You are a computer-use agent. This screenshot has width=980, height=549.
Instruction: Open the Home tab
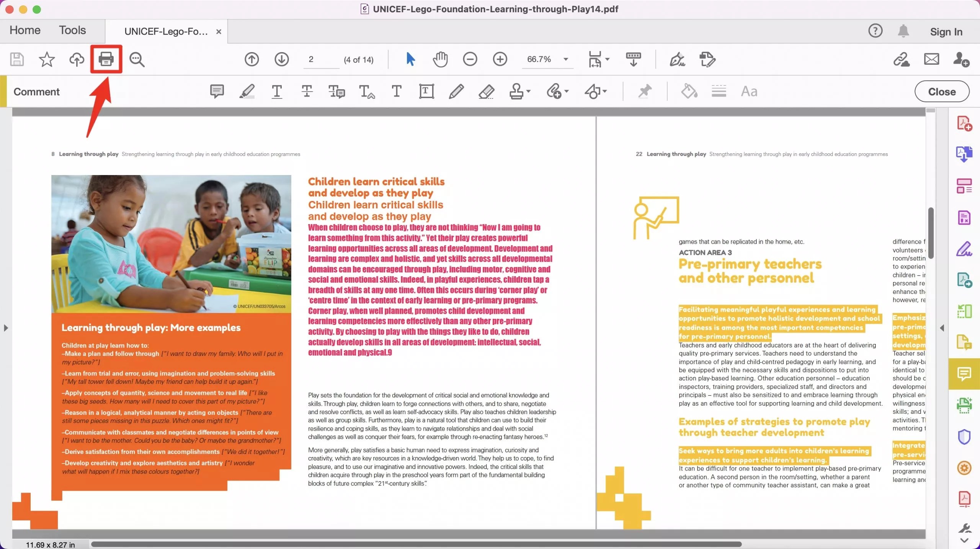click(24, 30)
